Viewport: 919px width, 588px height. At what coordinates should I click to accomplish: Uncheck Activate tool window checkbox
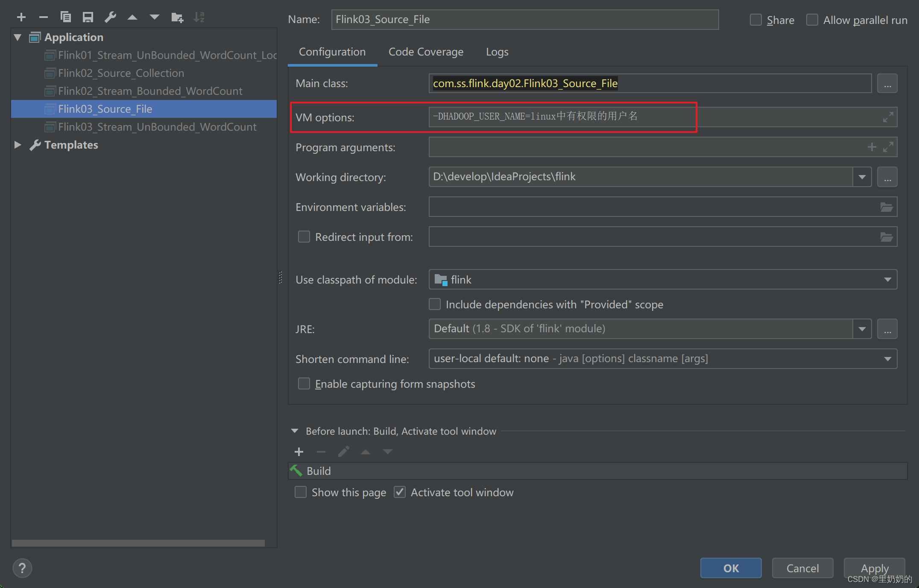400,492
